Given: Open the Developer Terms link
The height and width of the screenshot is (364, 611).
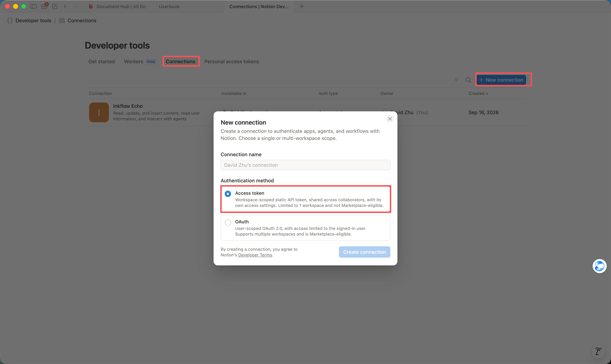Looking at the screenshot, I should pos(255,255).
